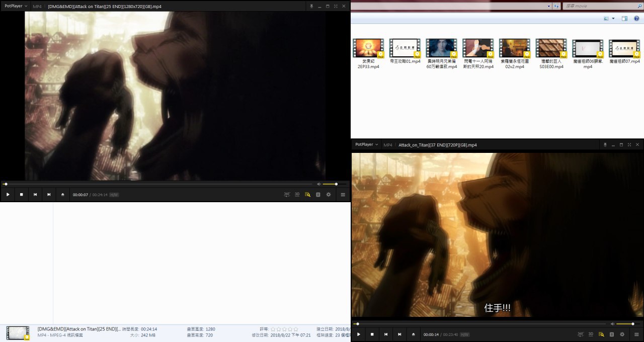Open hamburger menu in 25 END player

343,194
